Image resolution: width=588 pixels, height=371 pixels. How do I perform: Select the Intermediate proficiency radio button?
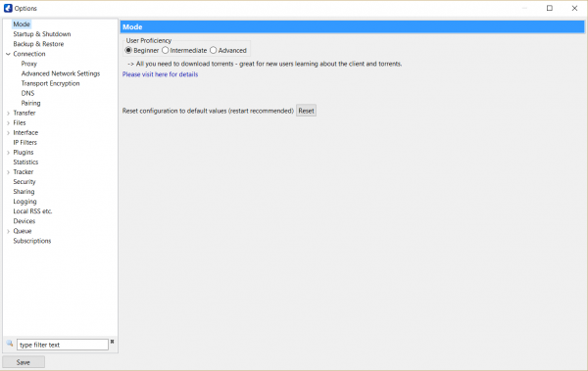tap(165, 50)
